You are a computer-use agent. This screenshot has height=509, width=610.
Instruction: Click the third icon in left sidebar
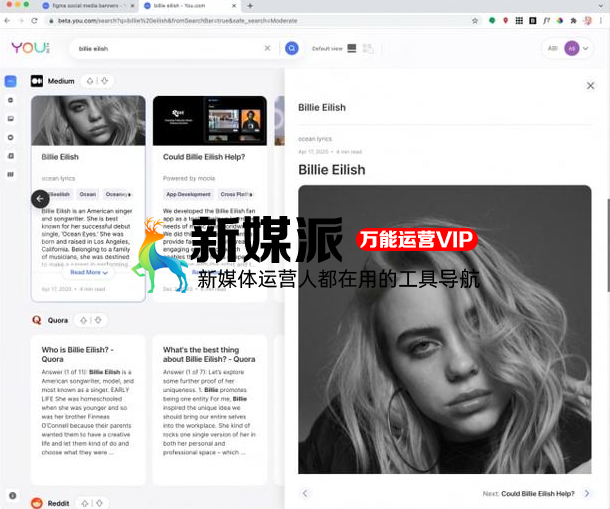[11, 118]
